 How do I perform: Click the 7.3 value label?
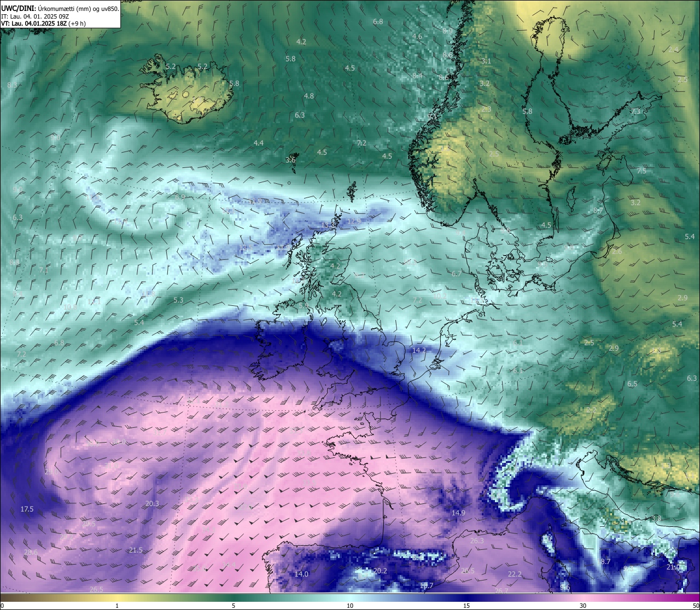[635, 111]
